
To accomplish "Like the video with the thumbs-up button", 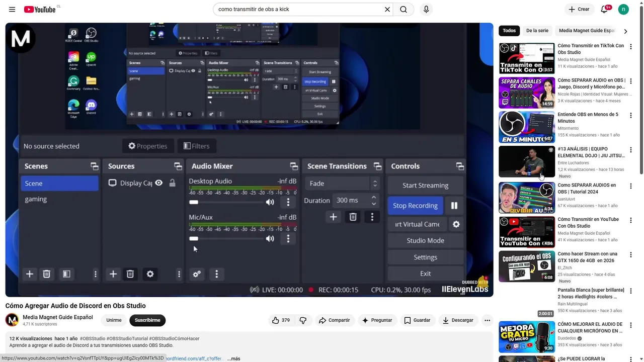I will (x=281, y=320).
